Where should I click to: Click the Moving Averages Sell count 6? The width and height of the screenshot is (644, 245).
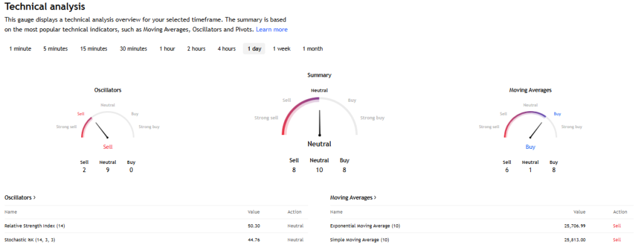click(507, 170)
